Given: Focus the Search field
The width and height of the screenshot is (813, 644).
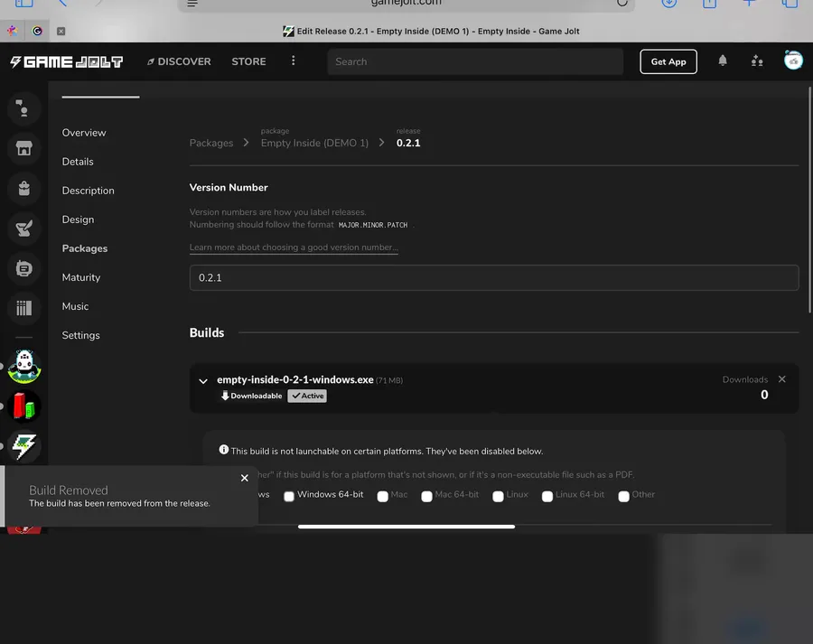Looking at the screenshot, I should click(475, 61).
